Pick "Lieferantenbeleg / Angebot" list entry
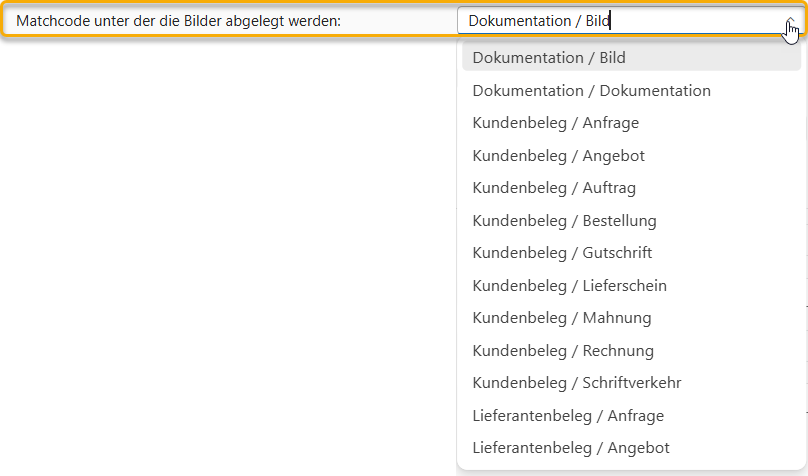Image resolution: width=808 pixels, height=476 pixels. coord(571,448)
